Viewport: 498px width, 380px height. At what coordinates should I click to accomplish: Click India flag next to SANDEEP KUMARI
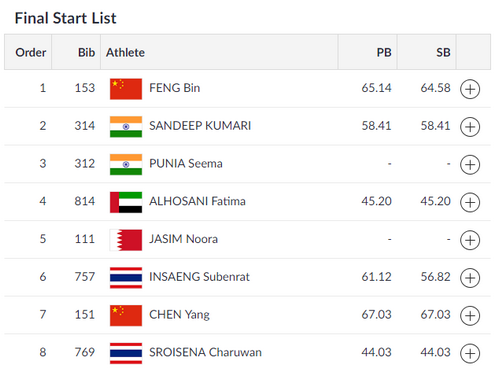(x=126, y=127)
